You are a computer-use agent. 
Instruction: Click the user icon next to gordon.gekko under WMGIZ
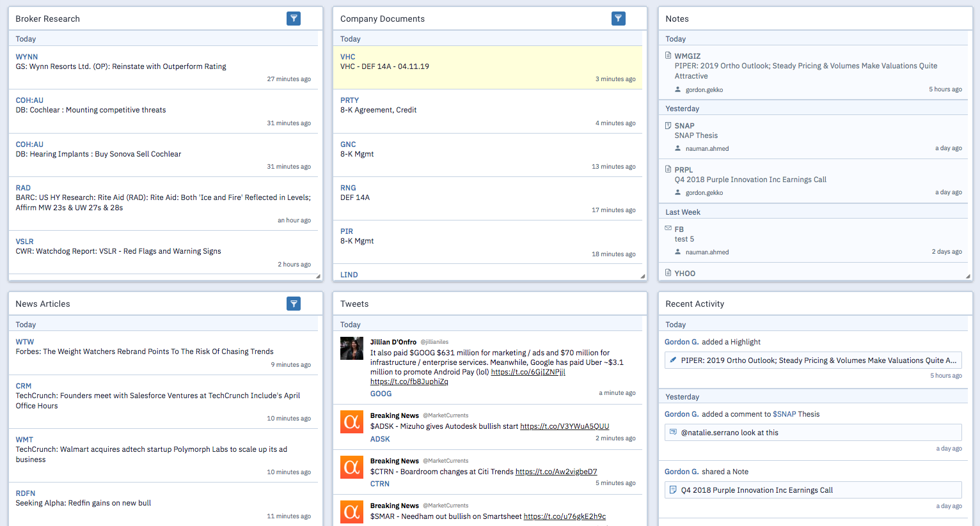point(678,89)
